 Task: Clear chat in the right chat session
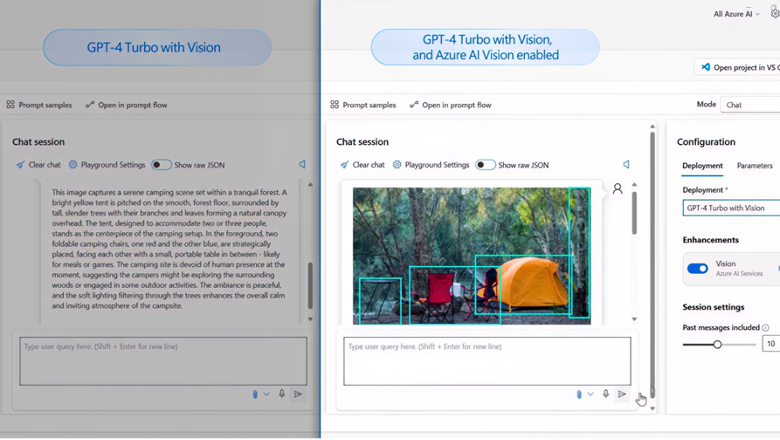click(363, 165)
